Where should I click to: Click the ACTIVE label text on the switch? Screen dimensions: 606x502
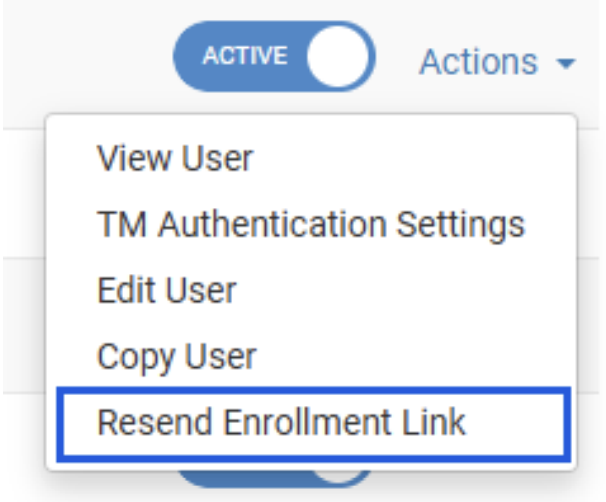[x=245, y=57]
